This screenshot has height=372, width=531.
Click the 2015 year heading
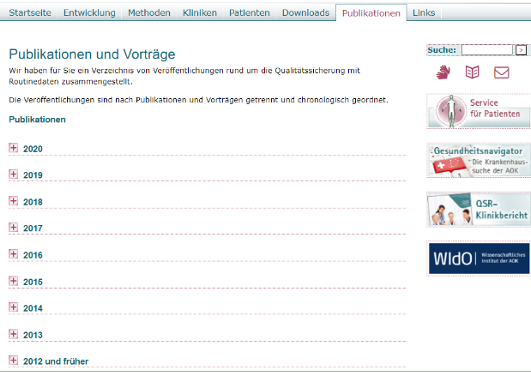33,282
